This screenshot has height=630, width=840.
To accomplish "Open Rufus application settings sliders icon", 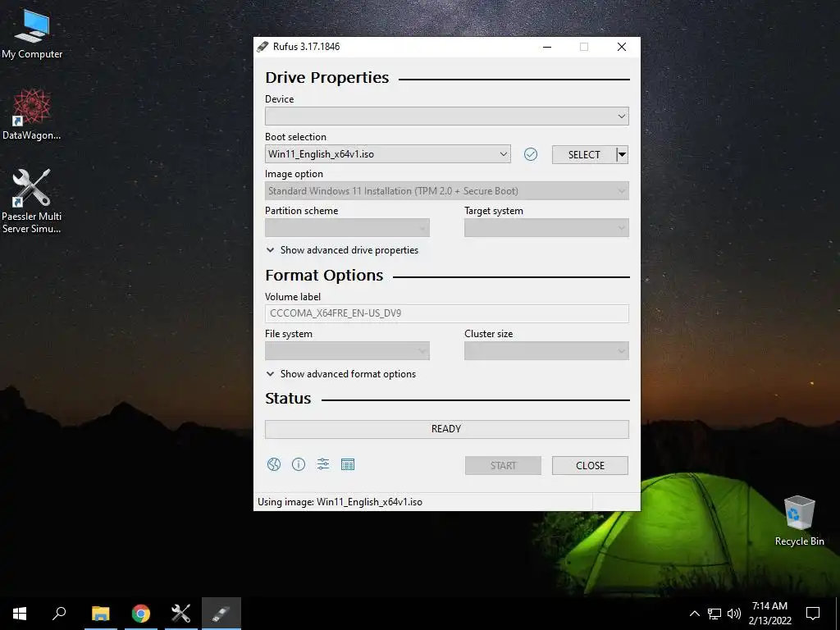I will [x=323, y=464].
